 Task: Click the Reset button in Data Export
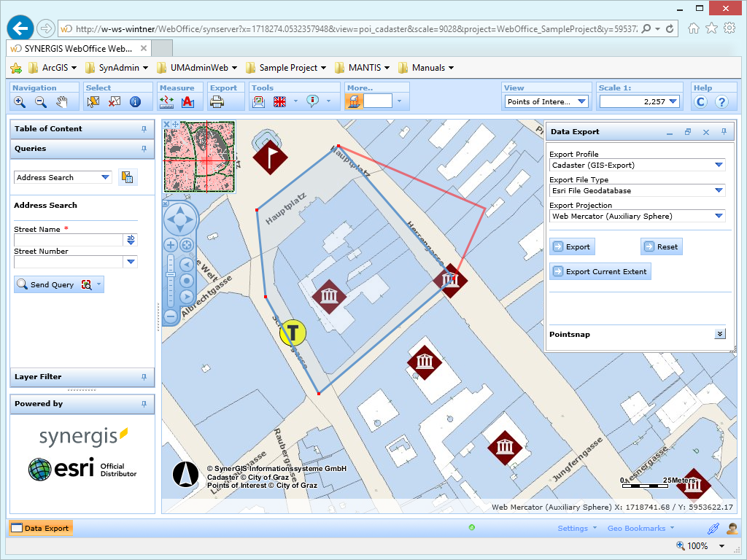point(661,246)
